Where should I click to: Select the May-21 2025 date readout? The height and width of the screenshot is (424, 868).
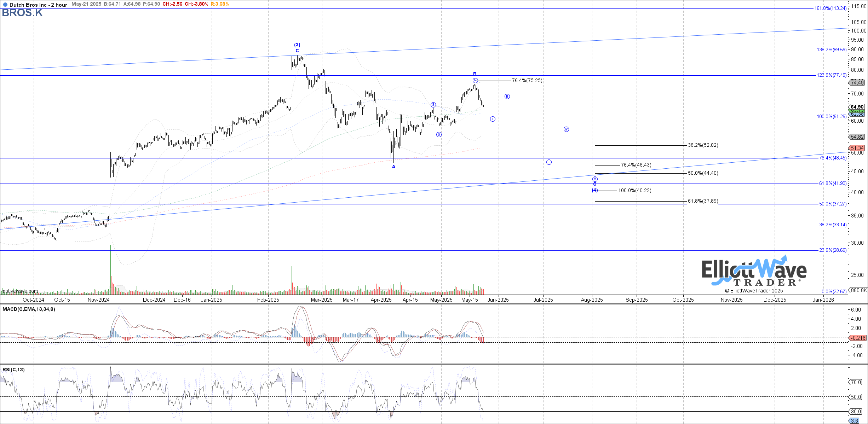[86, 4]
